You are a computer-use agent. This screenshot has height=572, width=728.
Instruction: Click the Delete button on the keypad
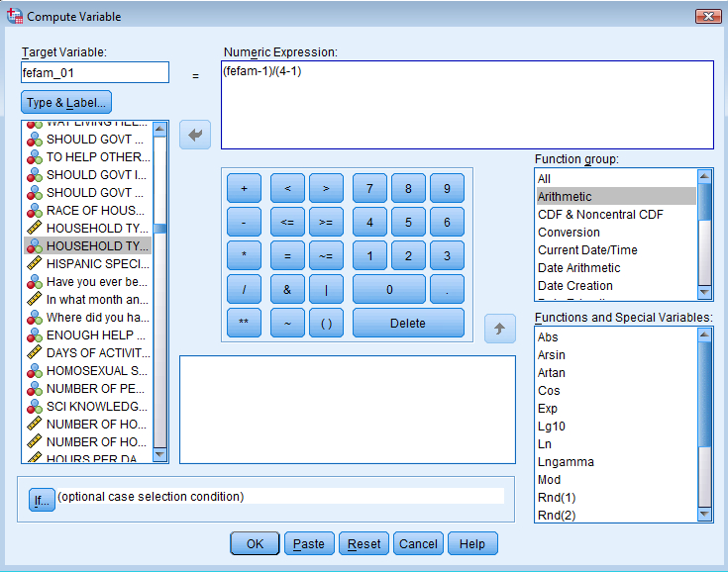pos(407,323)
